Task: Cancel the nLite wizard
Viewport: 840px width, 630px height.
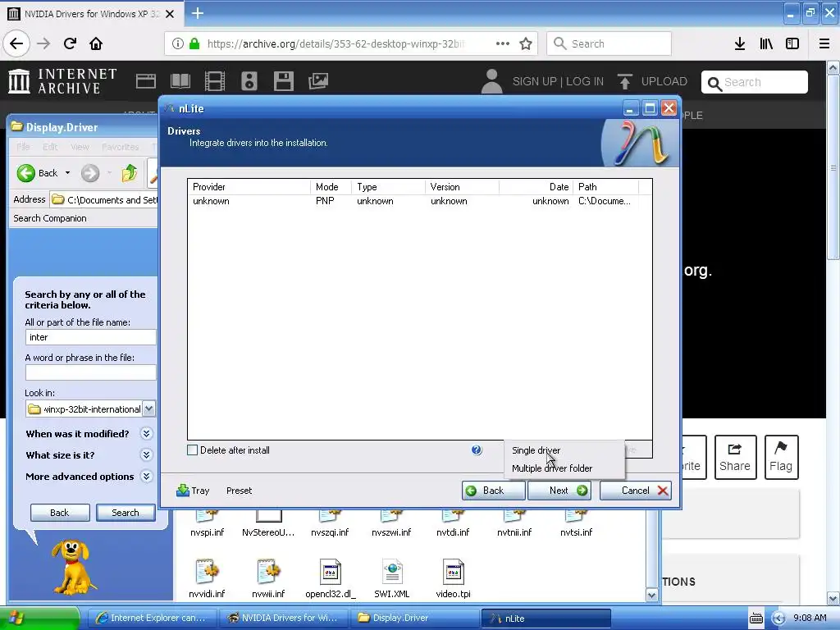Action: [x=636, y=491]
